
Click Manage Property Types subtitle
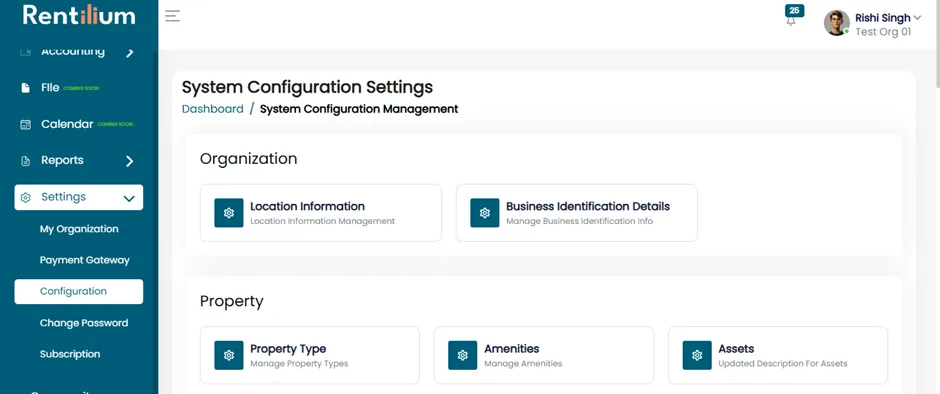click(299, 363)
